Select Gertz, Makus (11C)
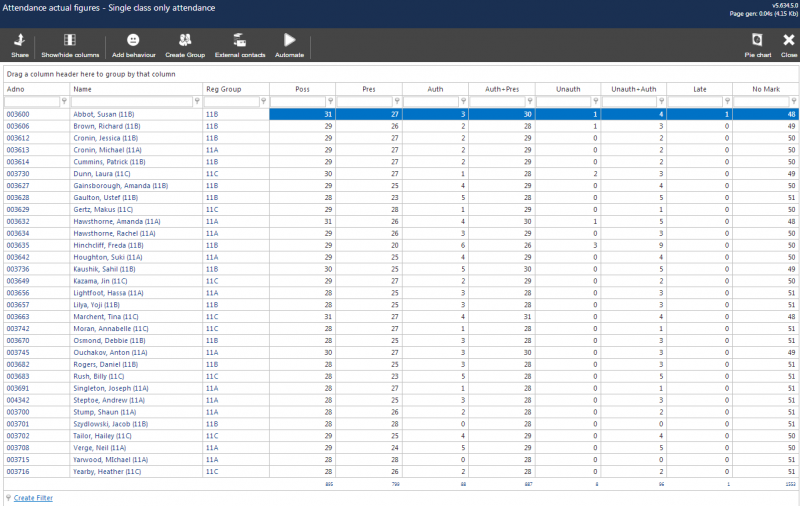The image size is (800, 506). [x=103, y=210]
